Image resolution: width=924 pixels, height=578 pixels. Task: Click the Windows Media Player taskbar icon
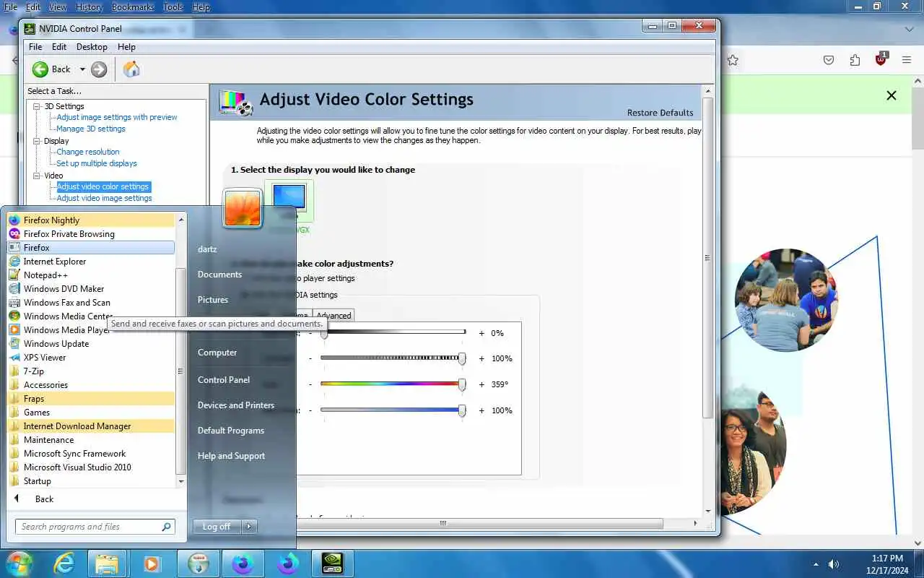tap(152, 564)
